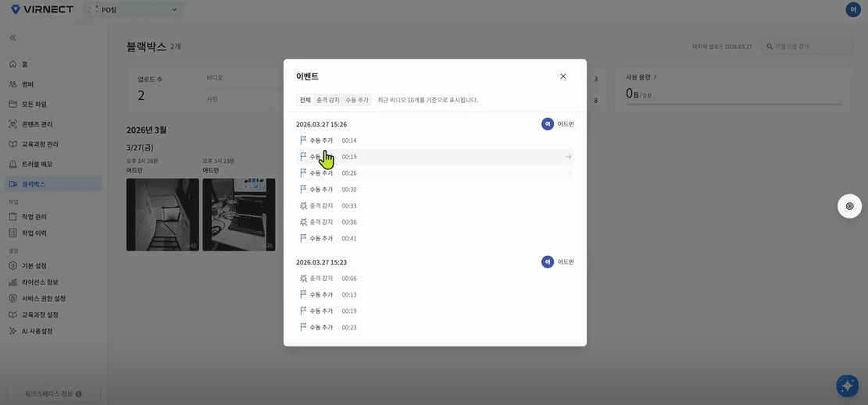Select the 수동 추가 00:23 event row
This screenshot has height=405, width=868.
point(435,327)
